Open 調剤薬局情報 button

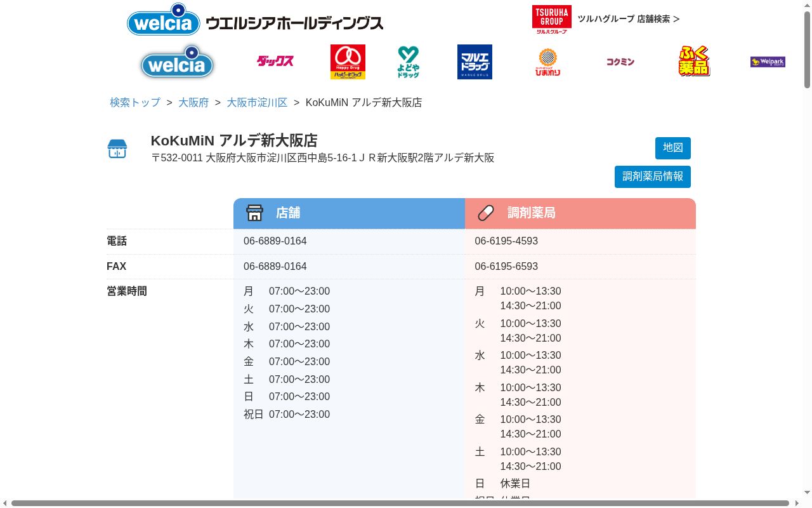(x=653, y=177)
